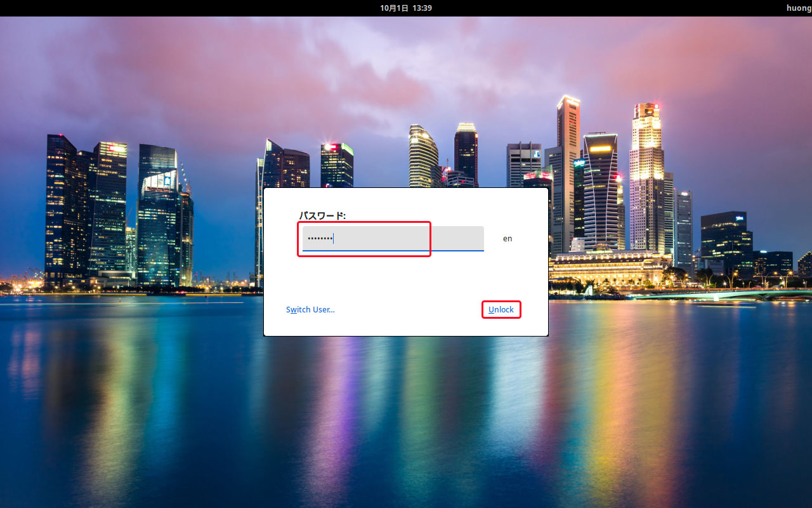
Task: Click the パスワード label
Action: click(x=322, y=216)
